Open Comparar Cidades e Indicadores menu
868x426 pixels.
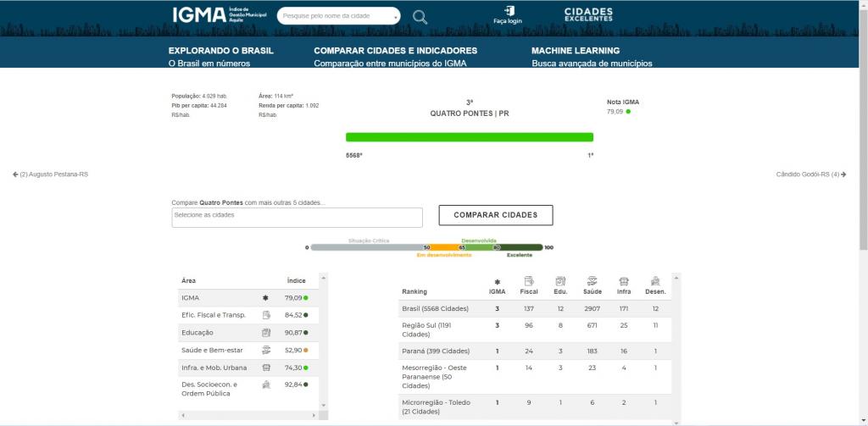[x=395, y=50]
